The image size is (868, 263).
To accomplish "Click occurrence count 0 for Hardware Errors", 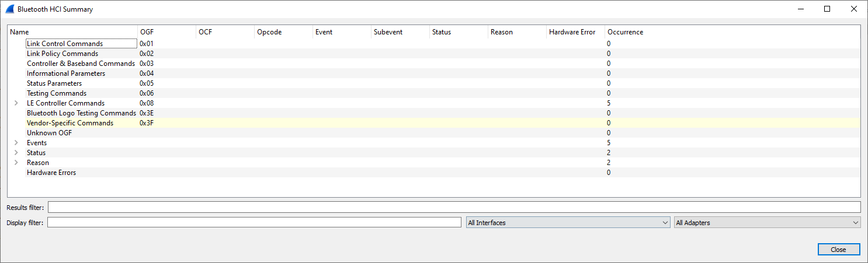I will [609, 173].
